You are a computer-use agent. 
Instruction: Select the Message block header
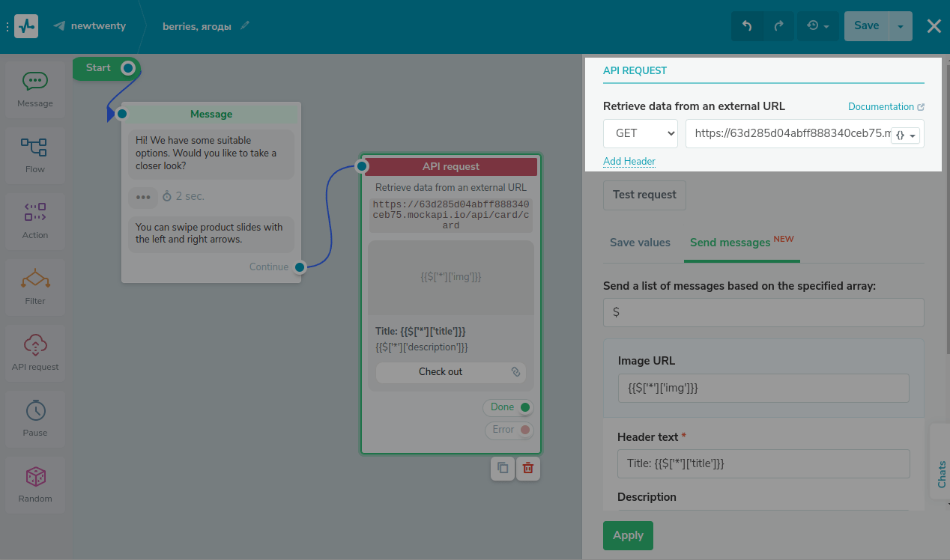(211, 114)
